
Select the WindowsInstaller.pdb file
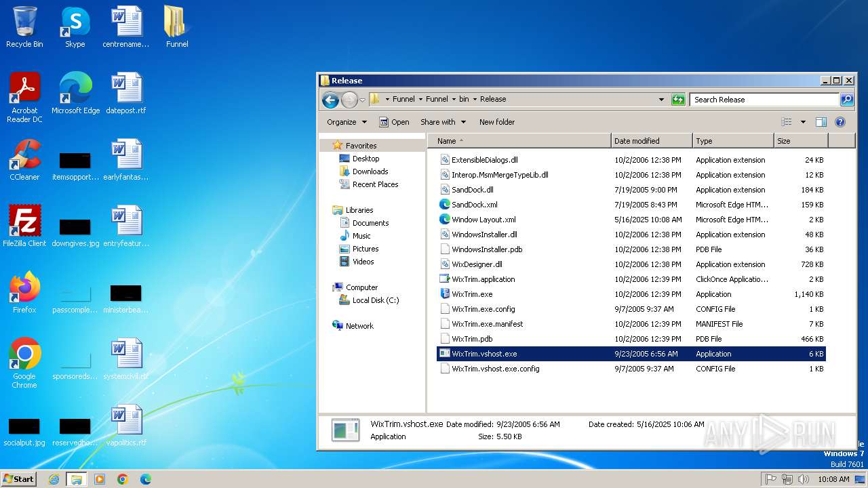487,249
